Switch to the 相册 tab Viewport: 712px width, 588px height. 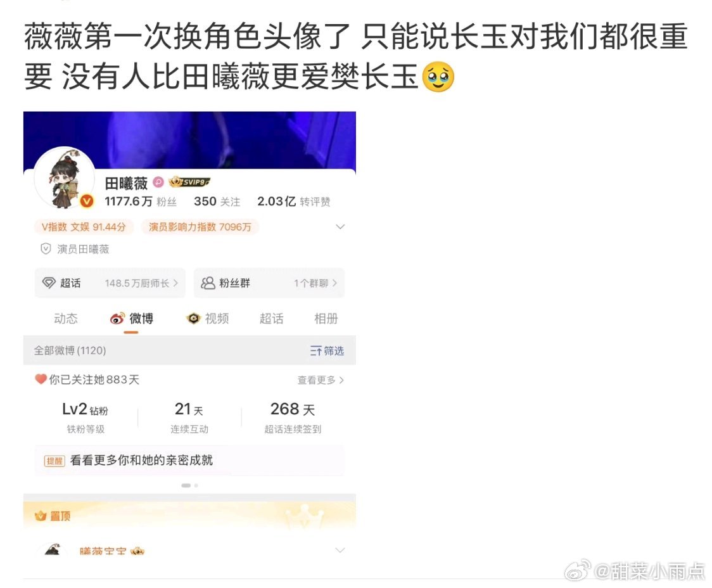(x=326, y=319)
